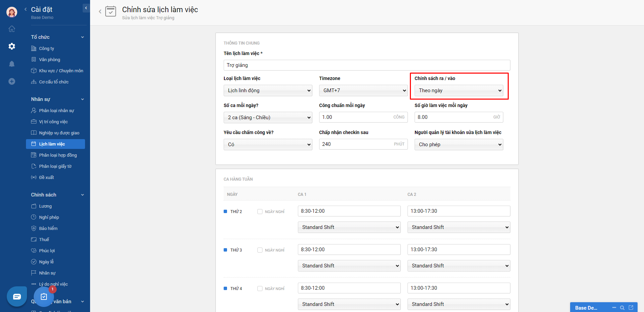
Task: Check Ngày nghỉ for Thứ 4
Action: pos(260,289)
